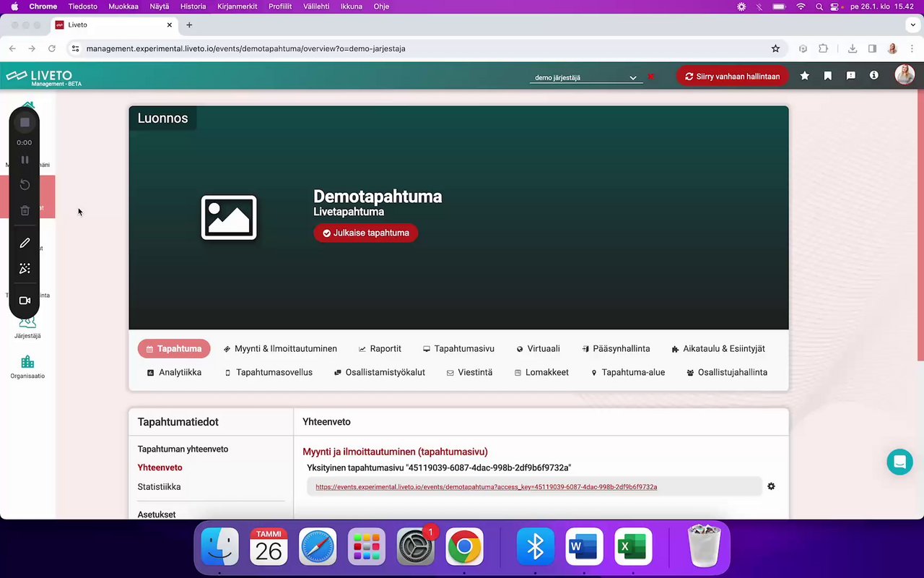Open the Osallistujahallinta tab
Viewport: 924px width, 578px height.
point(726,372)
